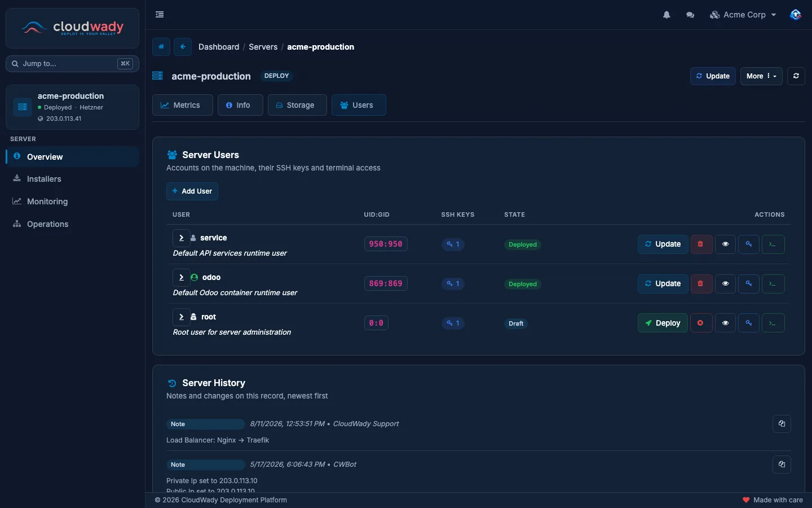Screen dimensions: 812x508
Task: Copy the Load Balancer note
Action: (782, 424)
